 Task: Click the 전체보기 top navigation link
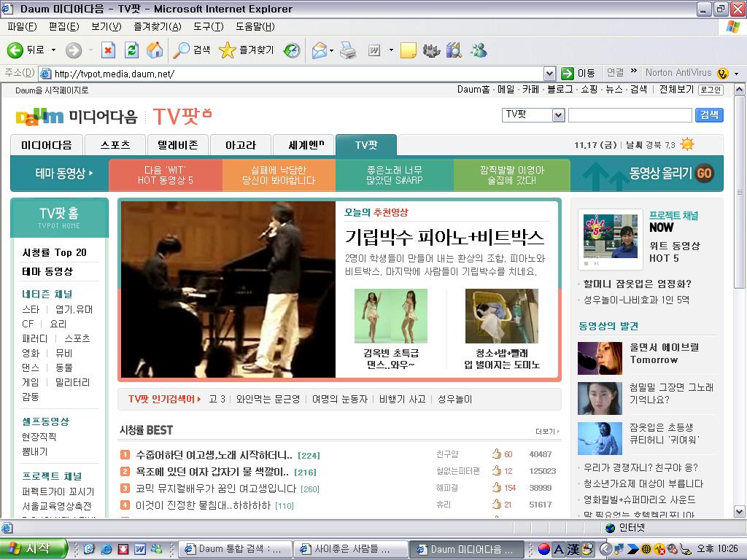[676, 90]
